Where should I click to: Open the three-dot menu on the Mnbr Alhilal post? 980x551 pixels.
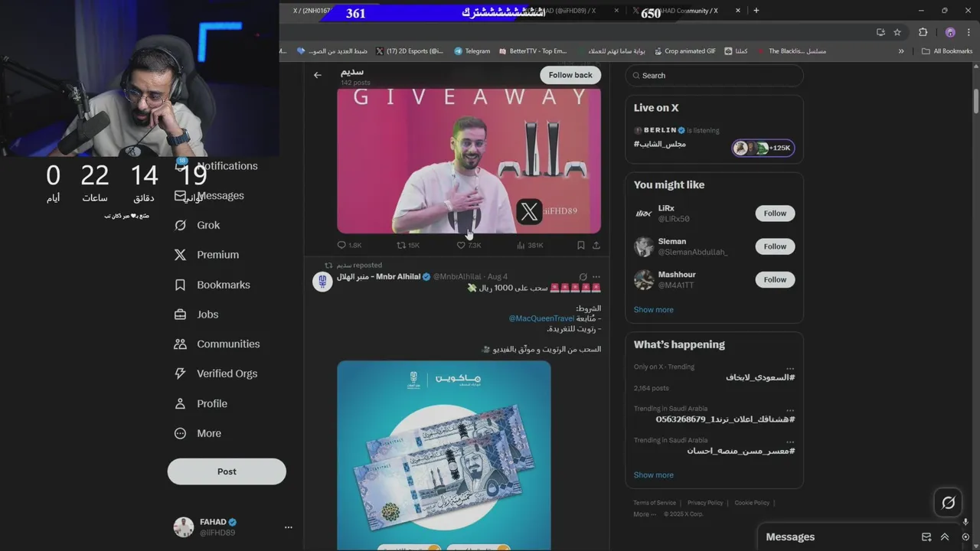pos(596,276)
